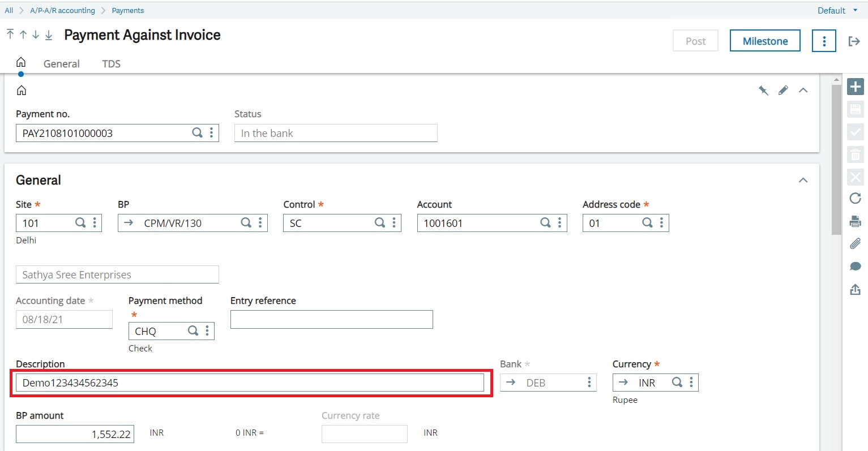Open the three-dot more actions button

pos(824,41)
